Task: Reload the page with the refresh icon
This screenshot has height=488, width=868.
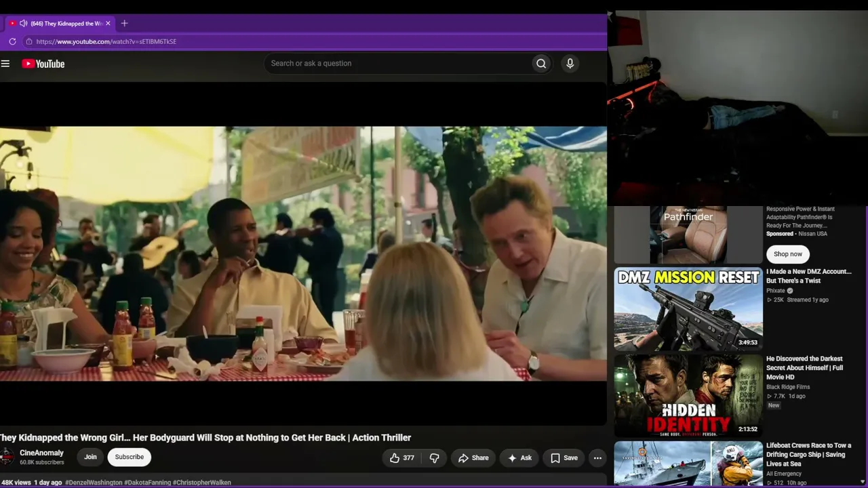Action: click(x=12, y=41)
